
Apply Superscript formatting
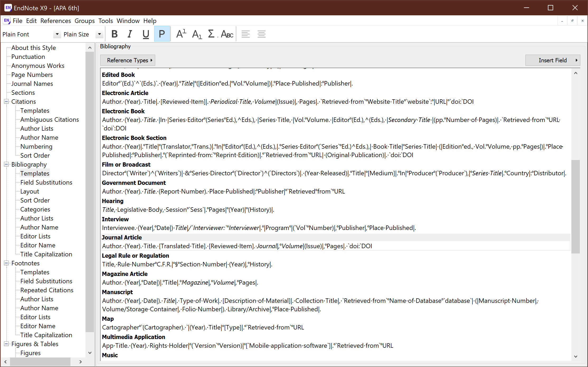click(x=181, y=34)
